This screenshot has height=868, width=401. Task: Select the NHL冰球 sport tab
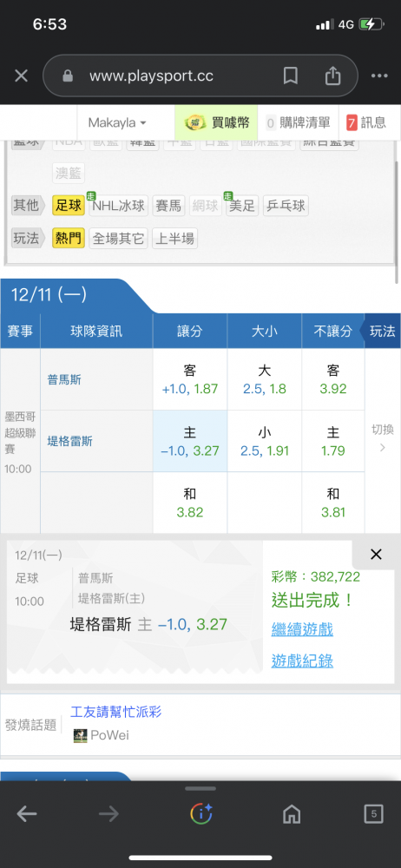pos(118,206)
